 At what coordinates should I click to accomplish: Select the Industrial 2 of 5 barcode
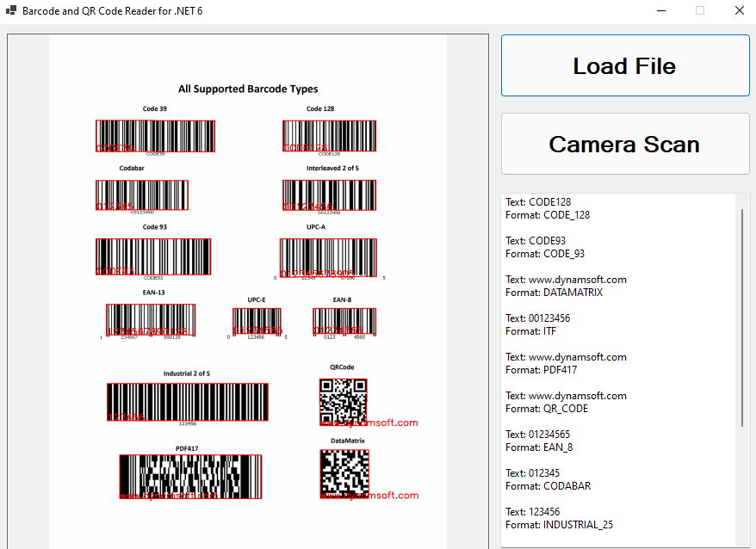click(187, 402)
